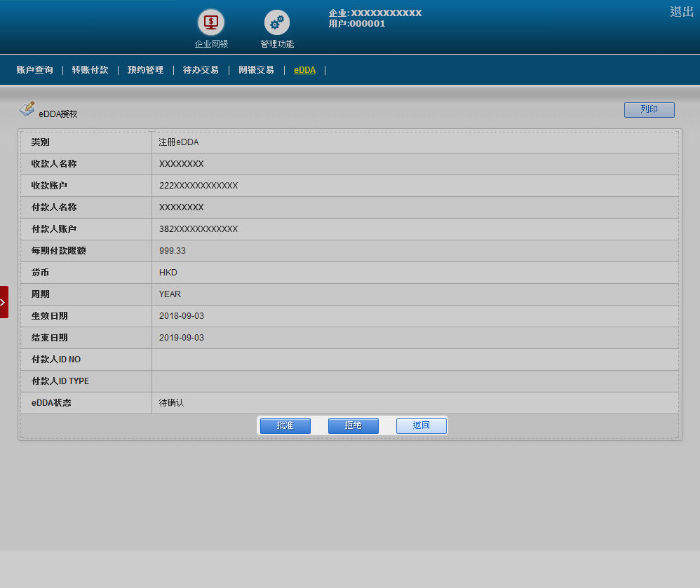
Task: Click the 用户:000001 text
Action: coord(357,24)
